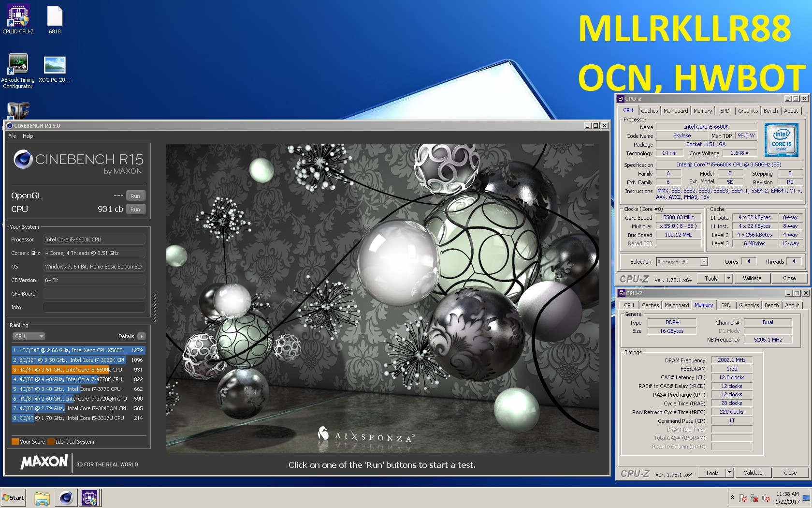Image resolution: width=812 pixels, height=508 pixels.
Task: Click the Show desktop button on taskbar
Action: click(x=806, y=498)
